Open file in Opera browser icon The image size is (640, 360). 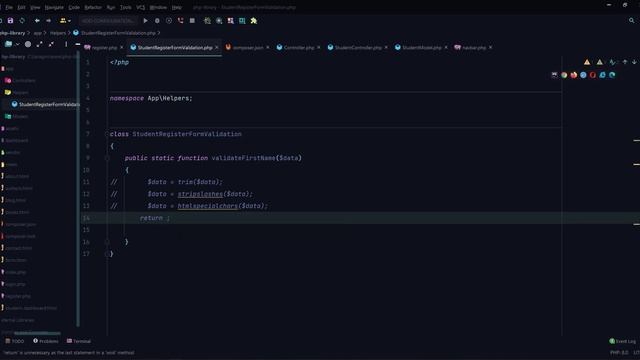tap(593, 75)
